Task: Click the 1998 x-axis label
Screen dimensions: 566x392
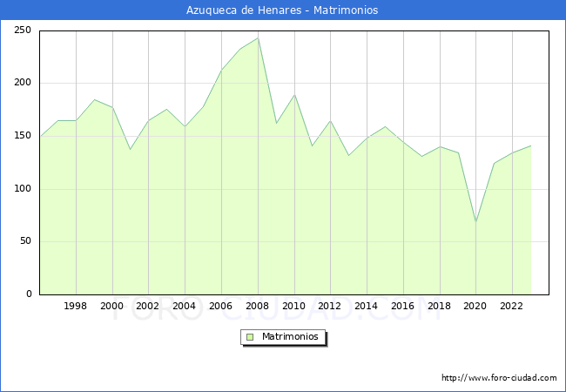Action: [75, 306]
